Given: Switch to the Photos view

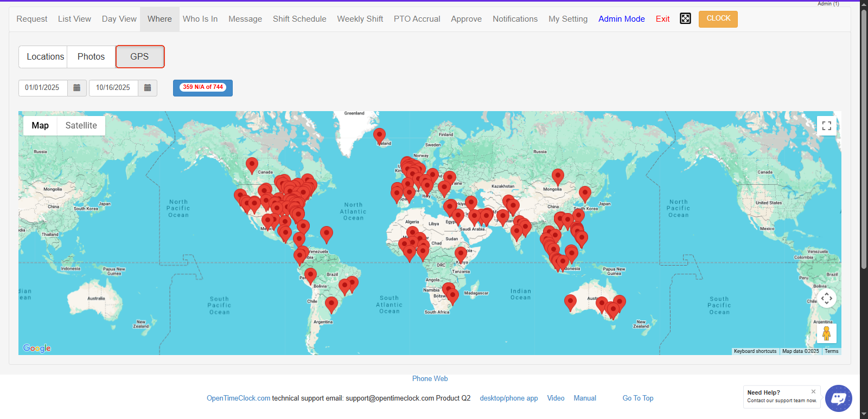Looking at the screenshot, I should (x=91, y=57).
